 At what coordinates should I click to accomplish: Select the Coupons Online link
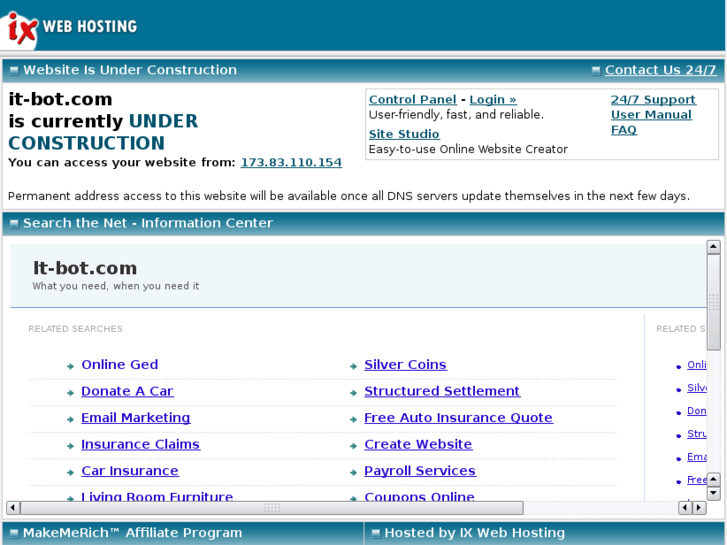[x=419, y=496]
